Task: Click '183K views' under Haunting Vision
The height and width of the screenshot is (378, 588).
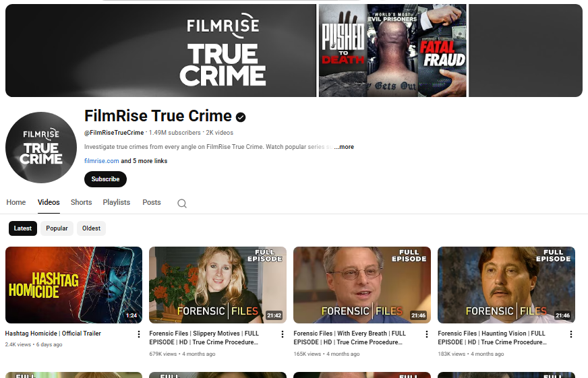Action: 452,354
